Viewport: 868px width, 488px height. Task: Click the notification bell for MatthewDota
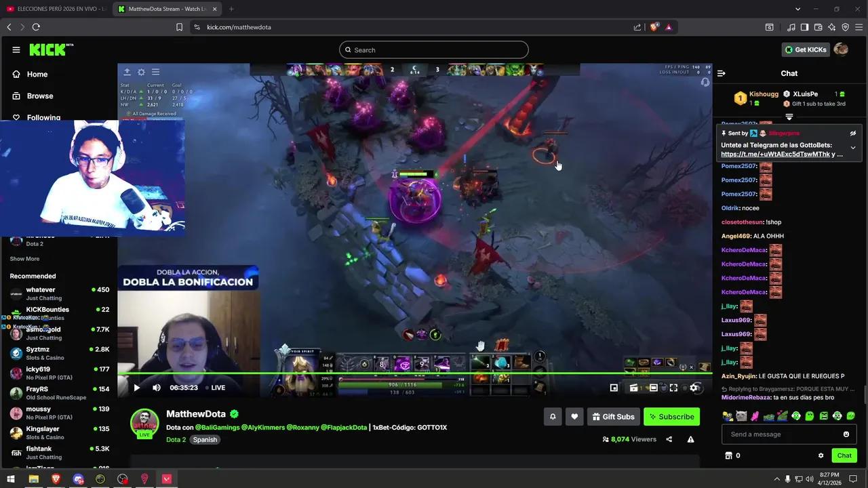point(553,417)
